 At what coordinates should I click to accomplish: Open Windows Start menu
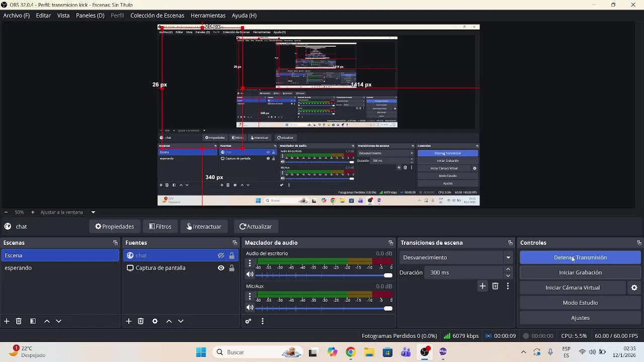tap(201, 352)
